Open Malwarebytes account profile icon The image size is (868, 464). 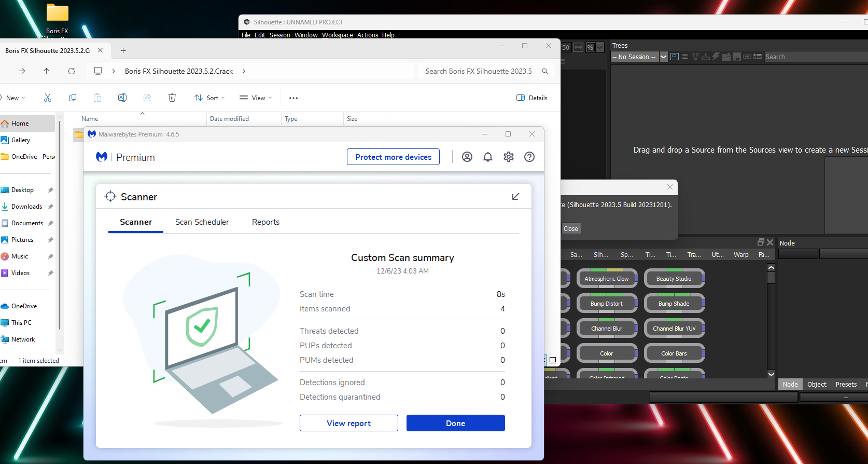pos(467,157)
